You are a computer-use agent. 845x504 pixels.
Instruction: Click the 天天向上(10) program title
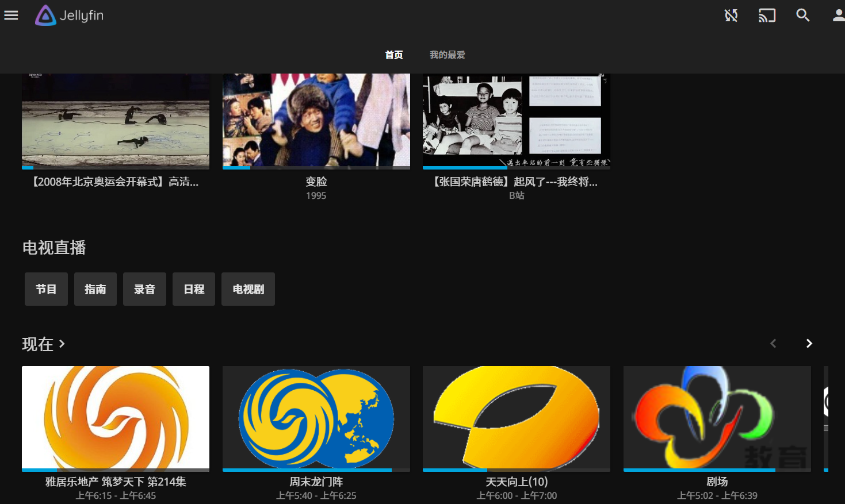[517, 482]
